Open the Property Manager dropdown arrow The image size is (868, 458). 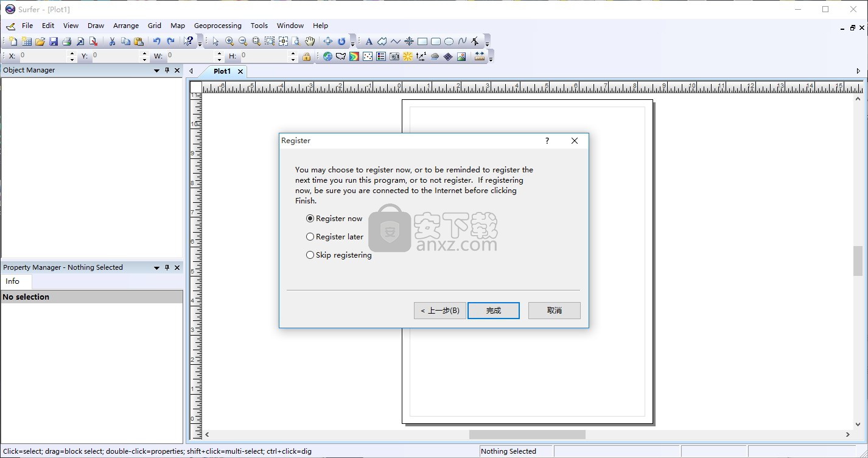pyautogui.click(x=156, y=268)
